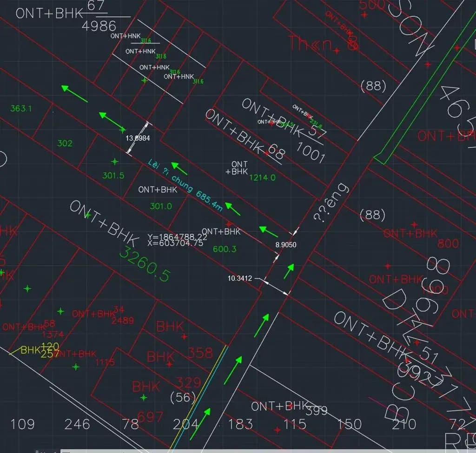This screenshot has height=453, width=476.
Task: Select the grid number 246
Action: [77, 424]
